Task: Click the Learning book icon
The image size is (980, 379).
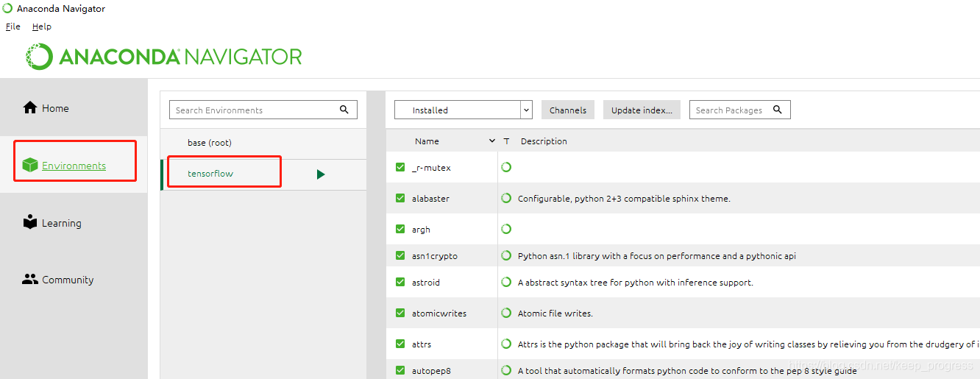Action: click(30, 222)
